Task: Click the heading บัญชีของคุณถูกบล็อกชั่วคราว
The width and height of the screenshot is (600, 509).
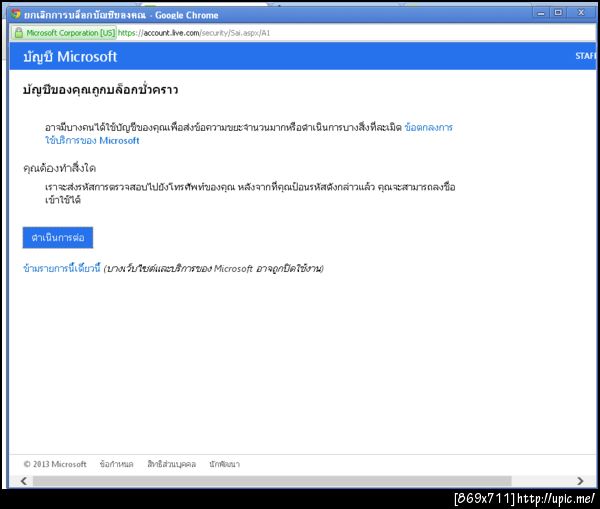Action: pos(100,90)
